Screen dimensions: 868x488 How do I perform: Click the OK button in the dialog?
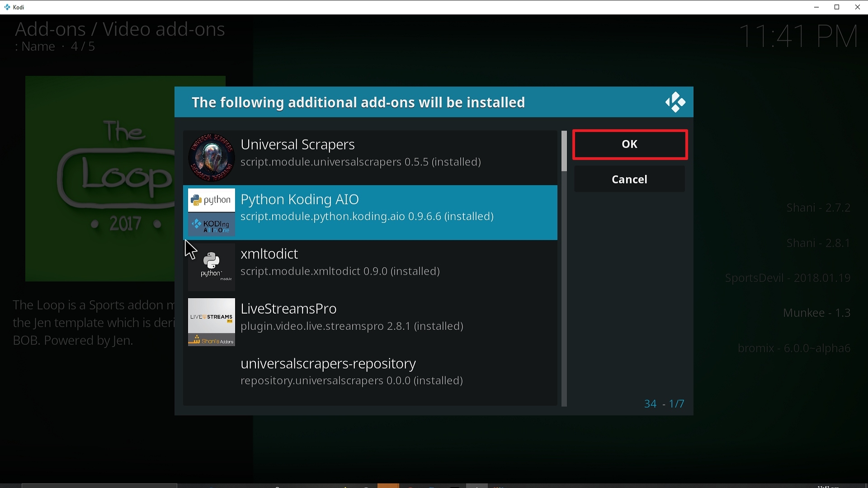tap(630, 145)
